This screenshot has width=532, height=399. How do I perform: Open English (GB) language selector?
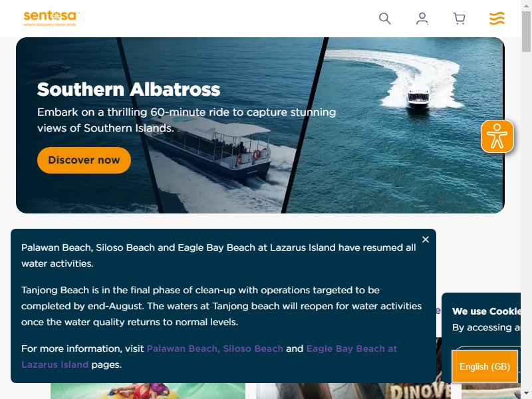(485, 366)
